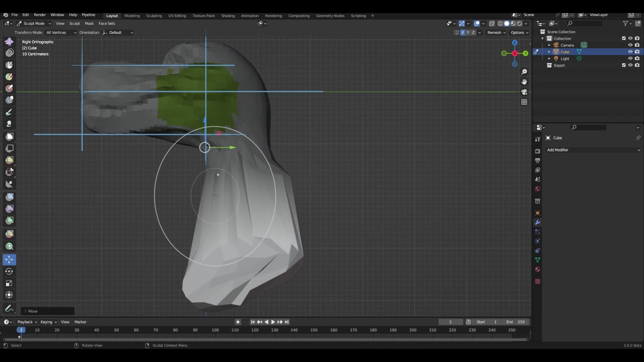Select the Box Hide tool
Viewport: 644px width, 362px height.
9,148
